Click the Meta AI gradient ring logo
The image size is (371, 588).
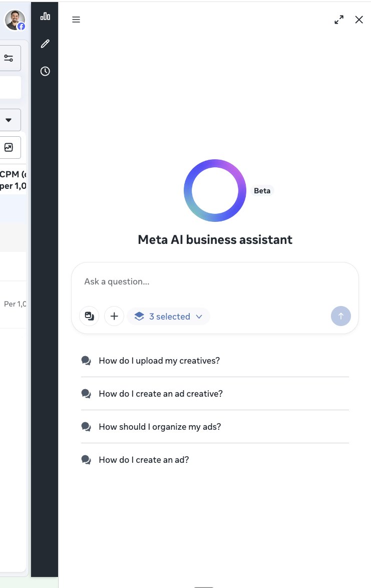click(x=215, y=190)
